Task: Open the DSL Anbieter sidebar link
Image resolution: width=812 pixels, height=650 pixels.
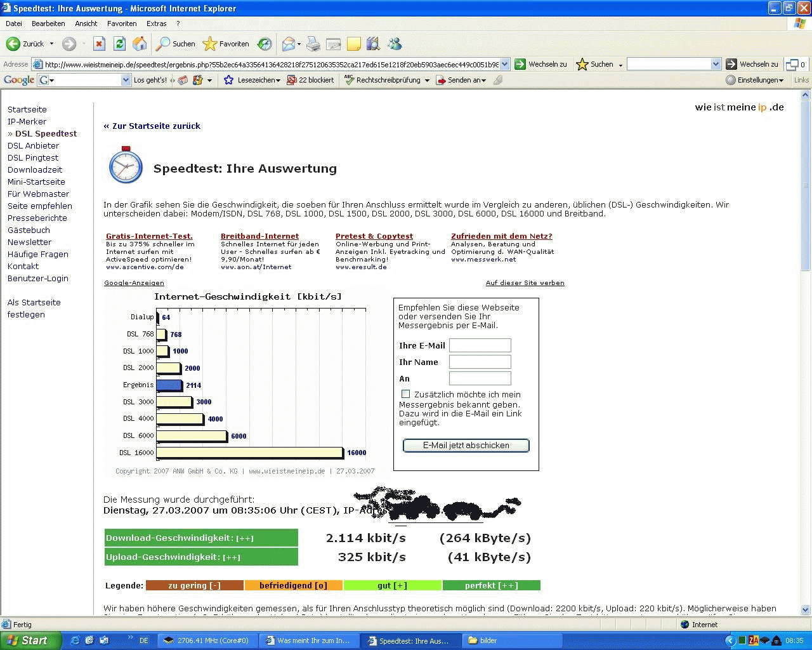Action: coord(33,145)
